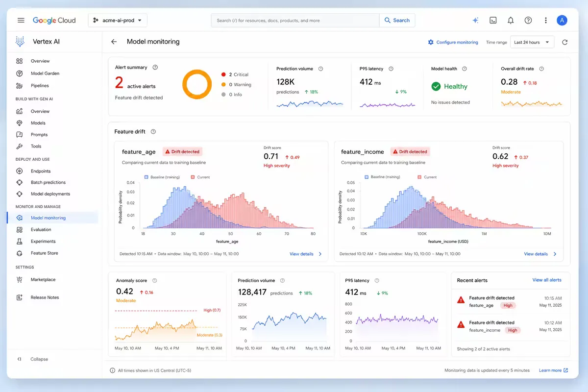Collapse the sidebar navigation

pos(32,359)
